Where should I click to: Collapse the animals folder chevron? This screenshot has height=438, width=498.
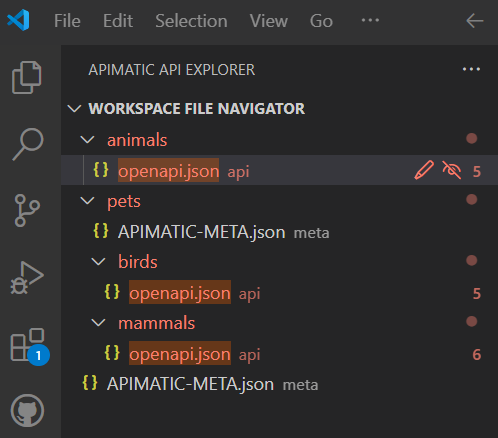[87, 139]
